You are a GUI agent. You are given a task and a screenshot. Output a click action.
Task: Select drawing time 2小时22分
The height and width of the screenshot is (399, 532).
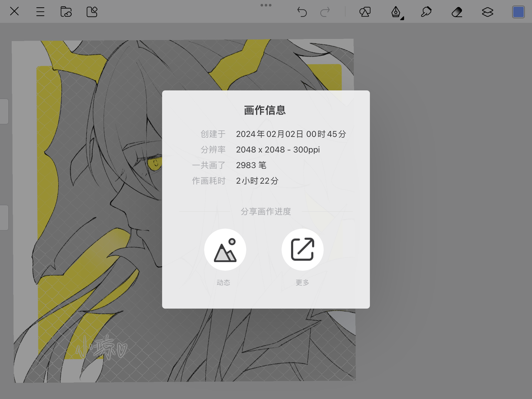[257, 181]
